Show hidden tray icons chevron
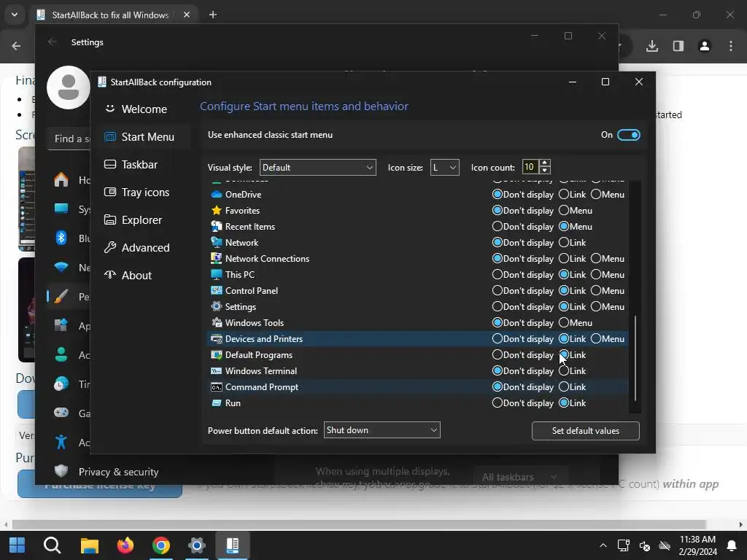Screen dimensions: 747x560 (603, 545)
